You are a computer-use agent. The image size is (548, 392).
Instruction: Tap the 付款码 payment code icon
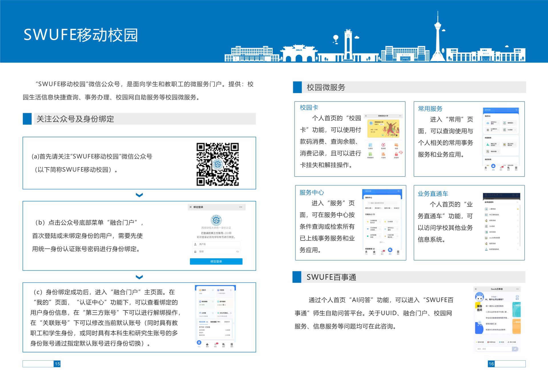[370, 146]
